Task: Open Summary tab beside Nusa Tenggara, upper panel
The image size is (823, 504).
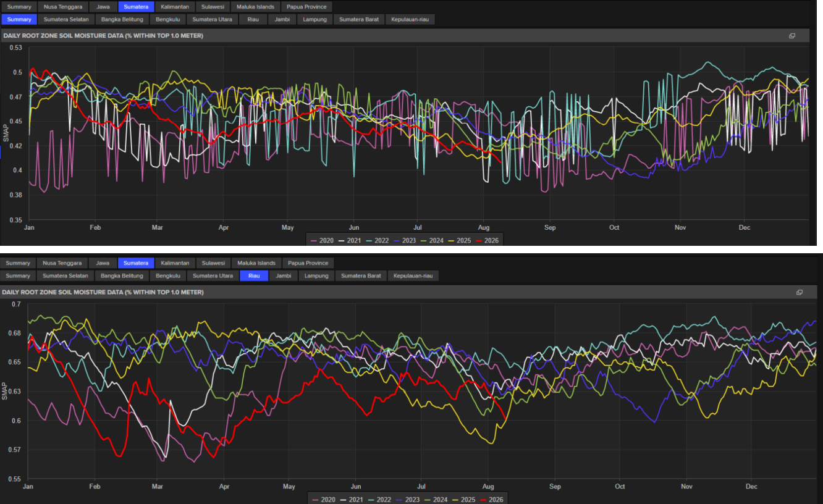Action: [19, 7]
